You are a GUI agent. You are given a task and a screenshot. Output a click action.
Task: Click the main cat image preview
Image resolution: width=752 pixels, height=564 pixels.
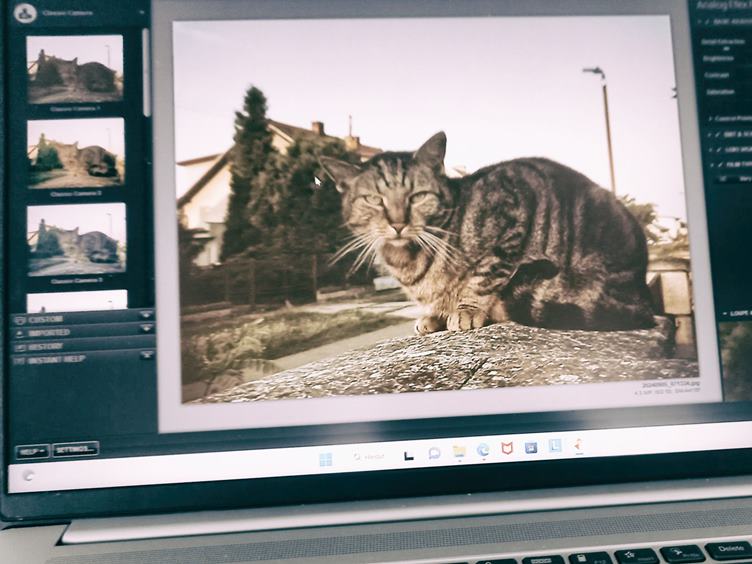(x=435, y=209)
